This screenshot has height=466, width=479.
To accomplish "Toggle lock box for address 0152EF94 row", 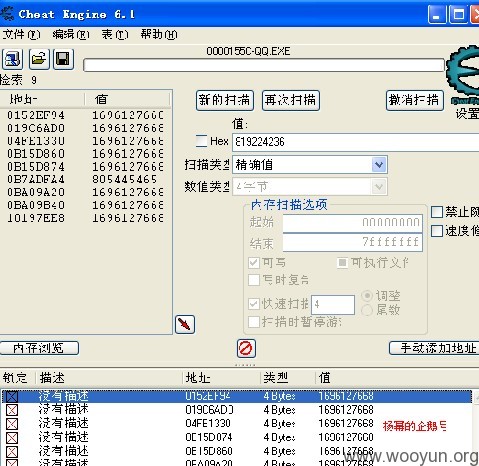I will (x=12, y=396).
